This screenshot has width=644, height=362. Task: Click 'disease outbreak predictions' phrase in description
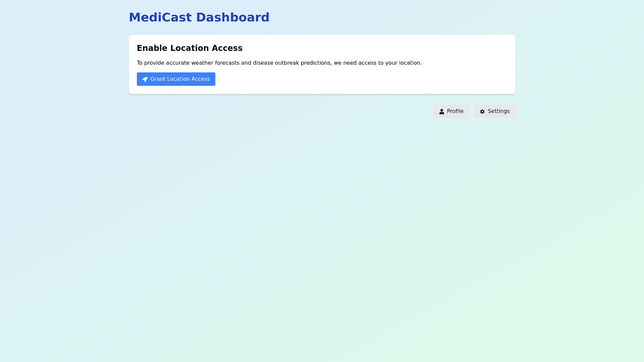click(291, 63)
